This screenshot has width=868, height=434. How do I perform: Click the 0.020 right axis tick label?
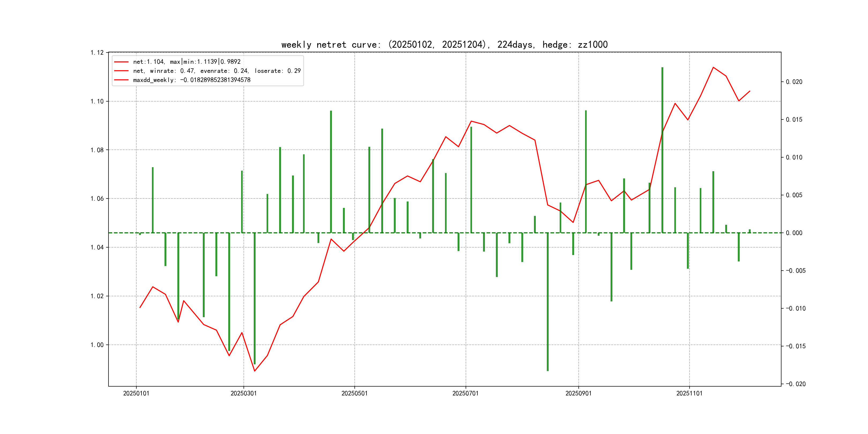pos(794,82)
